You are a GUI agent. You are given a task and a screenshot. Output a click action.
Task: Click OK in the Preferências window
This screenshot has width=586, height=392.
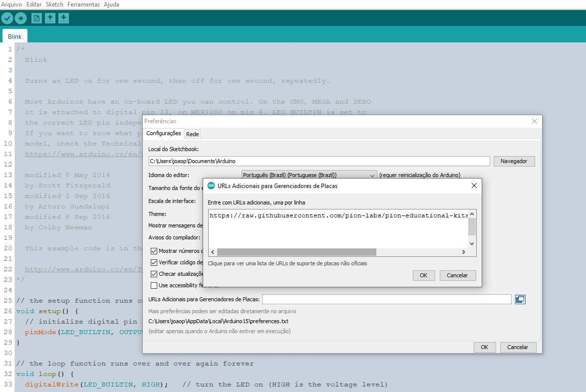click(484, 347)
